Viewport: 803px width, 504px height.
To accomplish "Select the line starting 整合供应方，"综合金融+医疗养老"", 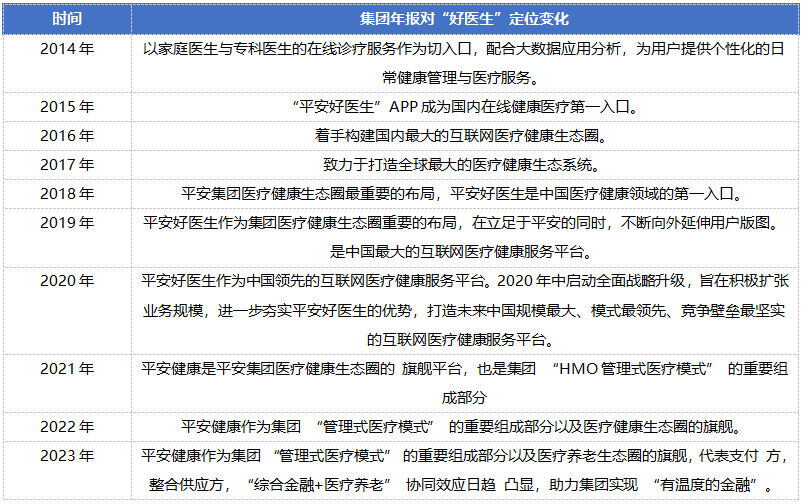I will click(x=461, y=485).
